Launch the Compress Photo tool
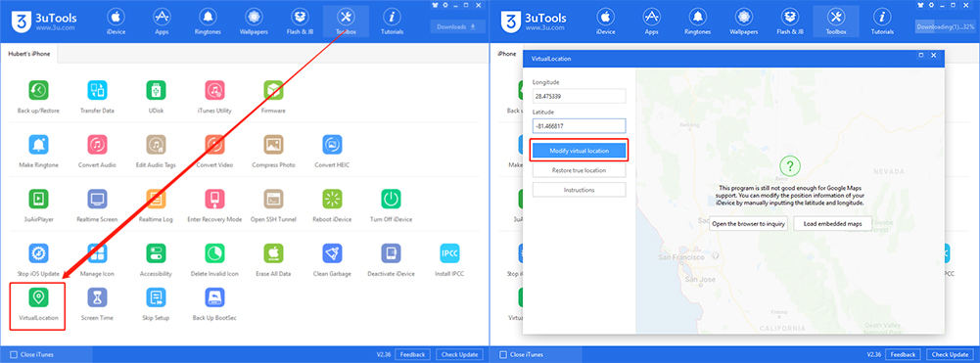This screenshot has width=980, height=363. point(273,145)
